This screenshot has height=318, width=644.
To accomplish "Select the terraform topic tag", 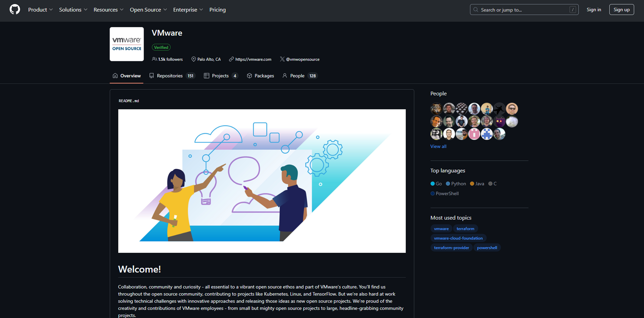I will (x=465, y=229).
